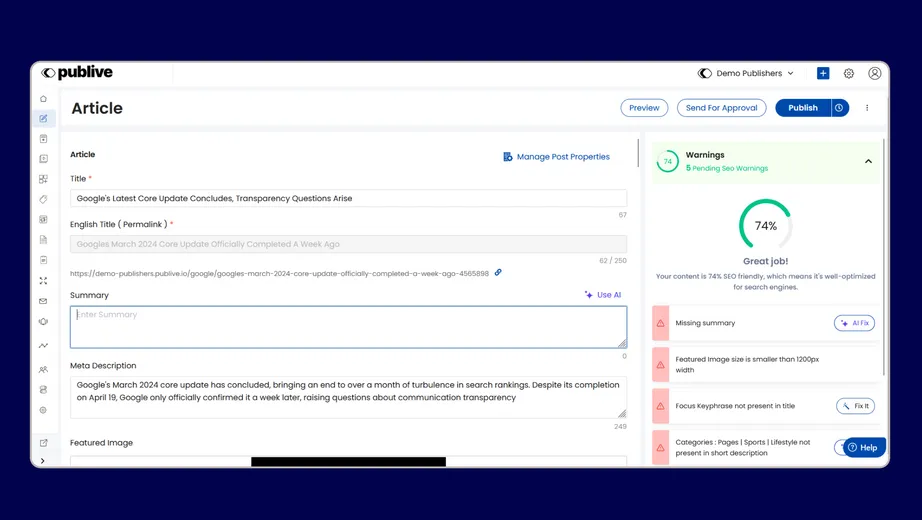Viewport: 922px width, 520px height.
Task: Publish the article
Action: (802, 108)
